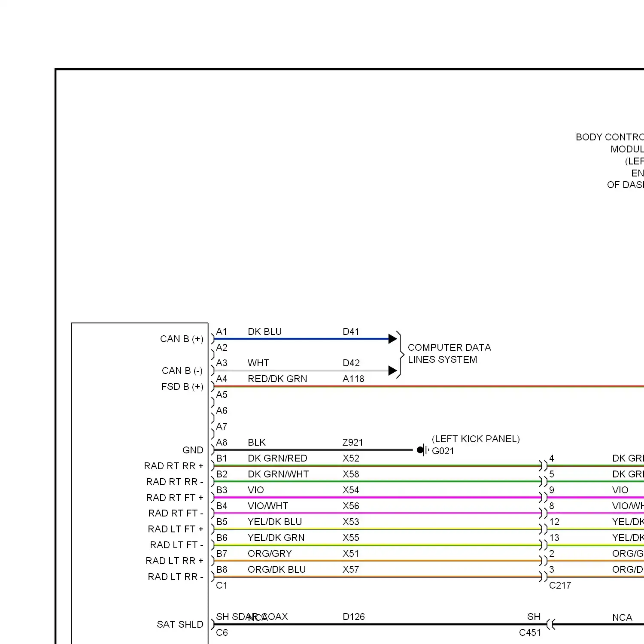Click circuit code X53
The image size is (644, 644).
pos(351,522)
